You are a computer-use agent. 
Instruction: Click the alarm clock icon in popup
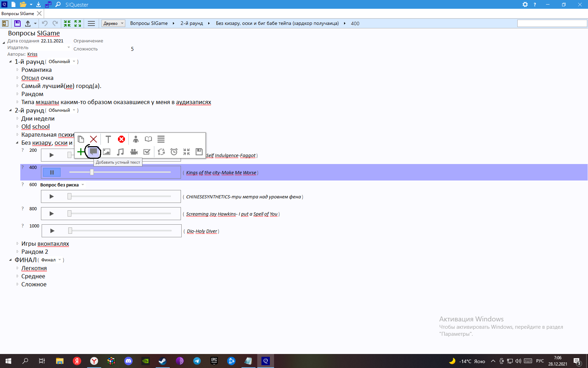[174, 151]
